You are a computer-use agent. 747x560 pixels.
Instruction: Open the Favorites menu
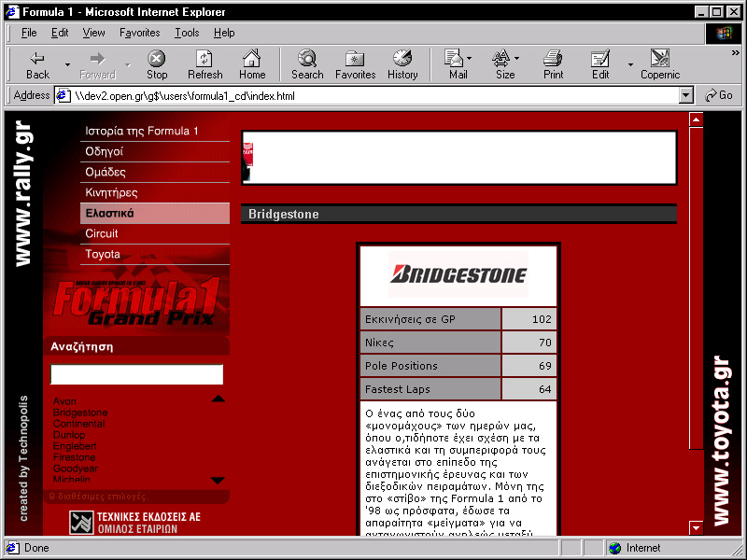pyautogui.click(x=139, y=33)
